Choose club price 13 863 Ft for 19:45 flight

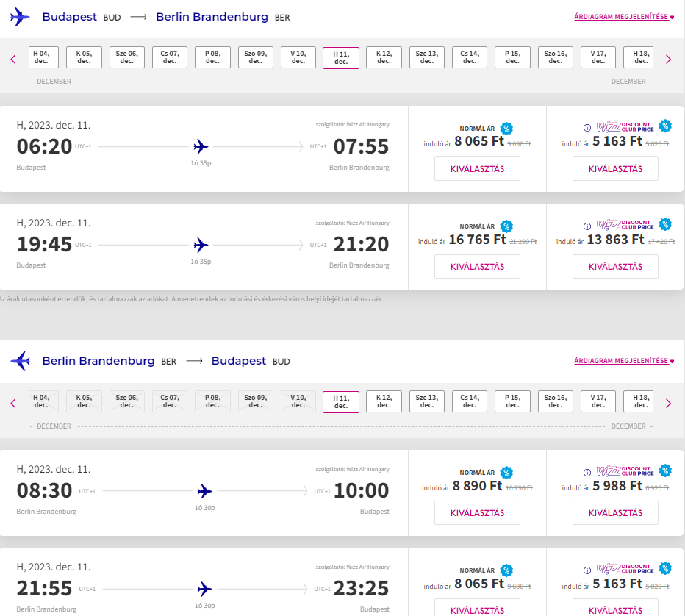(615, 267)
